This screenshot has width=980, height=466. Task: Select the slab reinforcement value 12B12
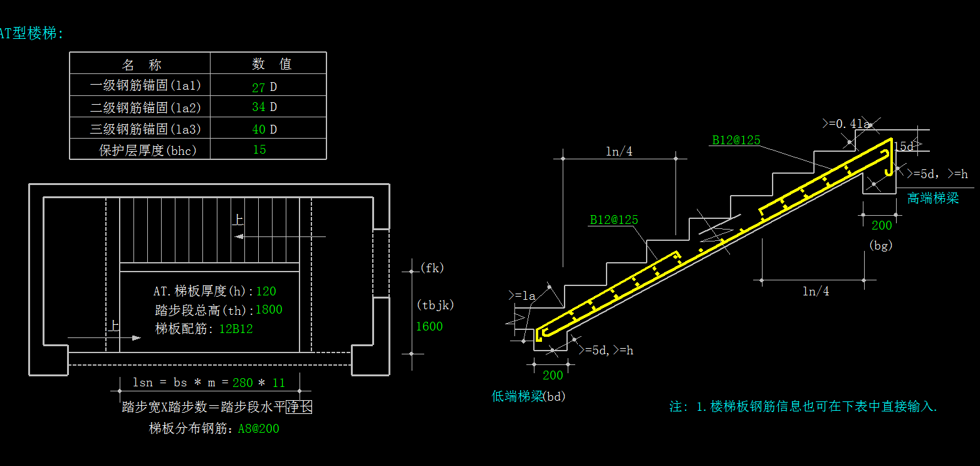236,329
